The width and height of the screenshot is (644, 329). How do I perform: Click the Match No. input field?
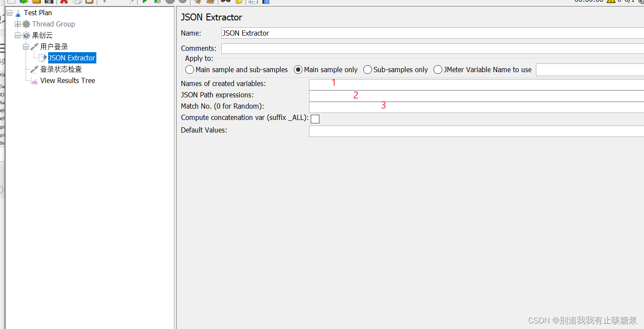point(476,107)
